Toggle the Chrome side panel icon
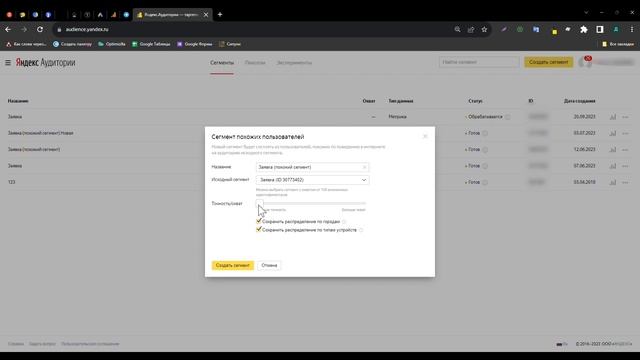 [x=600, y=29]
